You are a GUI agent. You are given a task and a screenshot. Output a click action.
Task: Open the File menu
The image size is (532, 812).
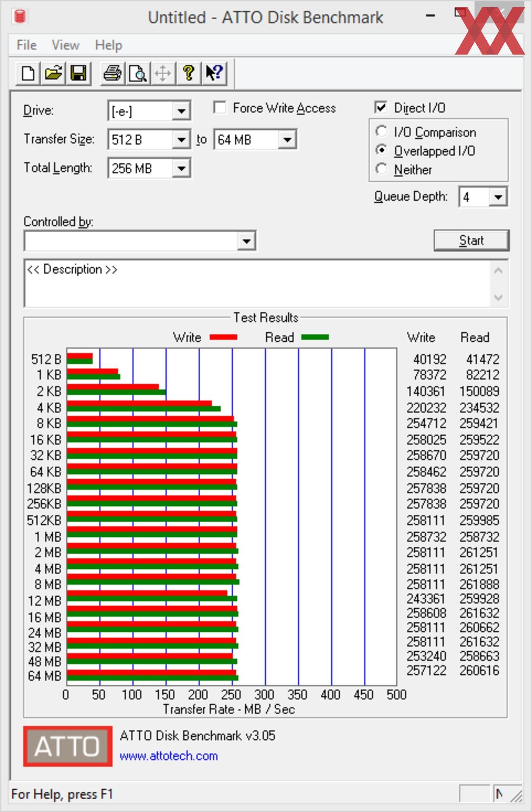click(x=27, y=45)
